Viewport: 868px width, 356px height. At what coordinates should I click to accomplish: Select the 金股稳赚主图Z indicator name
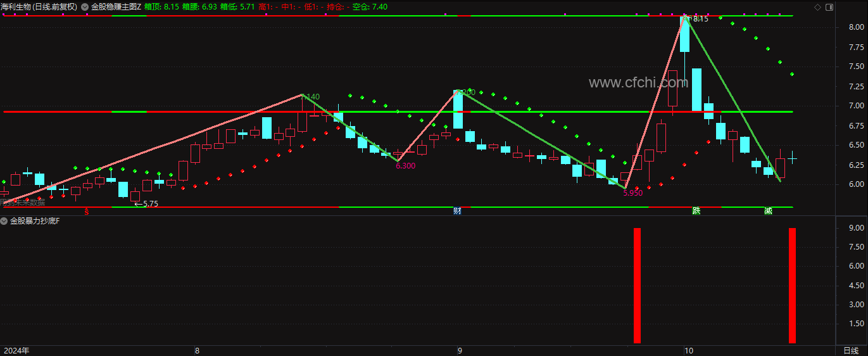tap(116, 7)
